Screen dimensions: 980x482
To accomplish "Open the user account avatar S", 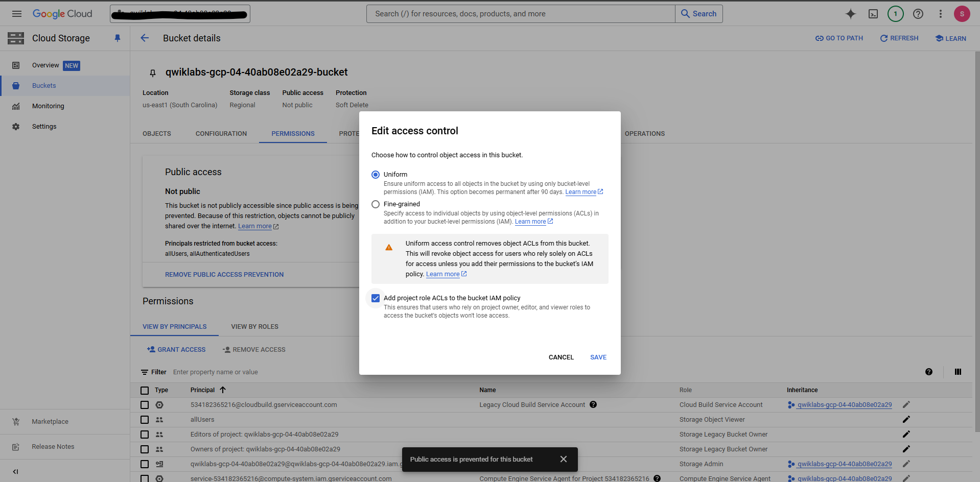I will coord(962,14).
